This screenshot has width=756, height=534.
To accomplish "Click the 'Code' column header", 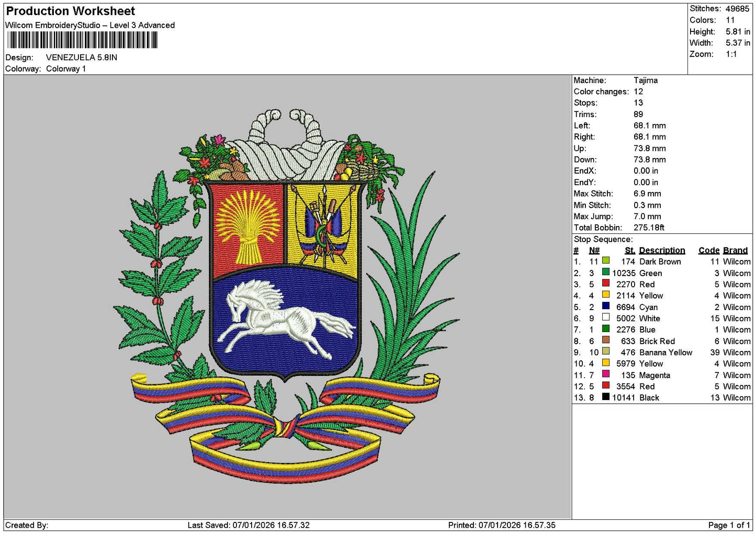I will pyautogui.click(x=709, y=251).
